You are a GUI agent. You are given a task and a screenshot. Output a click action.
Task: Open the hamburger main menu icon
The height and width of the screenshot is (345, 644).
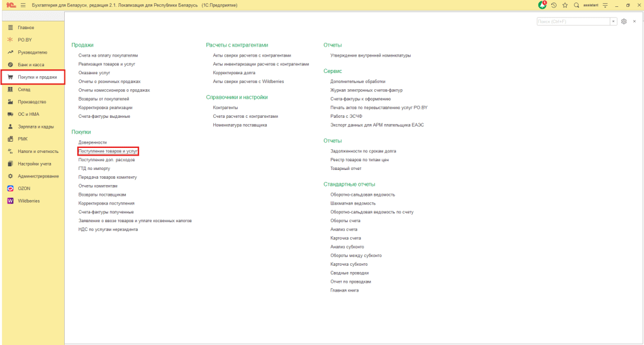tap(23, 5)
